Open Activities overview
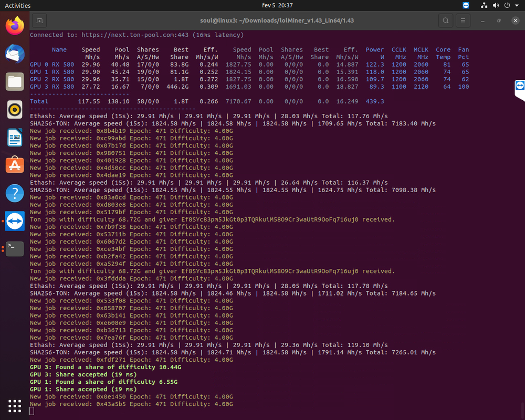 (x=18, y=5)
